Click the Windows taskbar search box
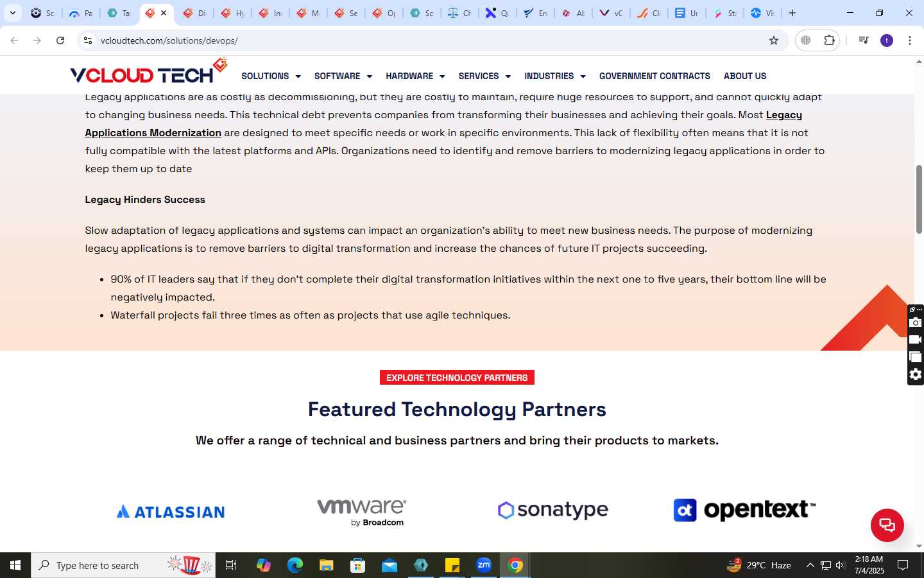 (123, 565)
